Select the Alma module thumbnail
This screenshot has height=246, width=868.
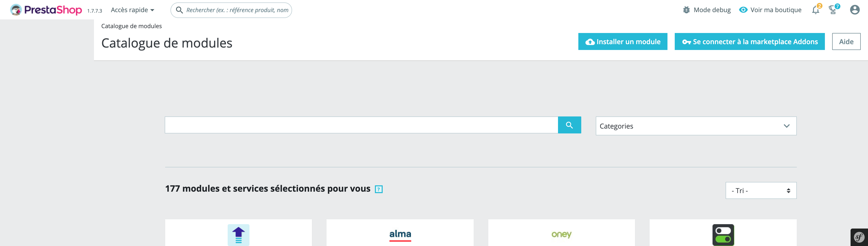(x=400, y=235)
